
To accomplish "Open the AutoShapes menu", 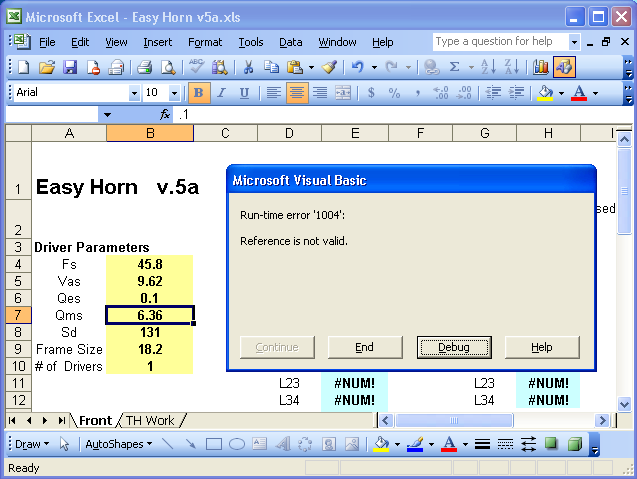I will click(x=119, y=444).
